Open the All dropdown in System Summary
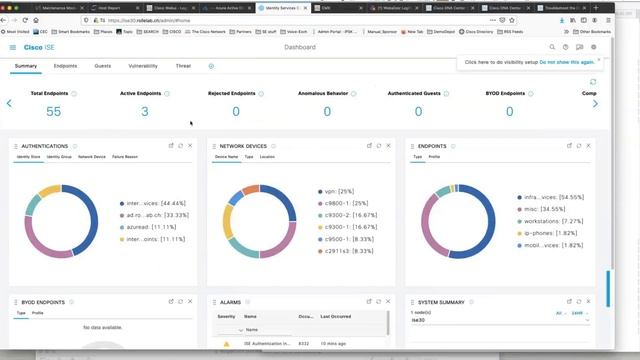 coord(561,313)
